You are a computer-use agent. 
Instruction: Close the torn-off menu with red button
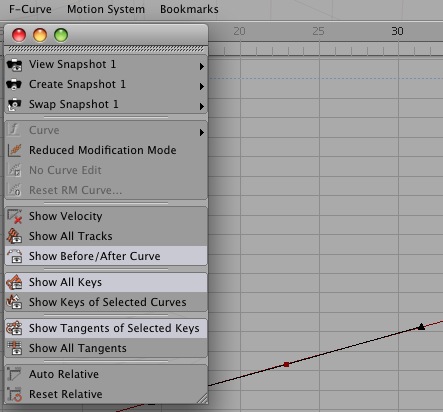click(19, 35)
